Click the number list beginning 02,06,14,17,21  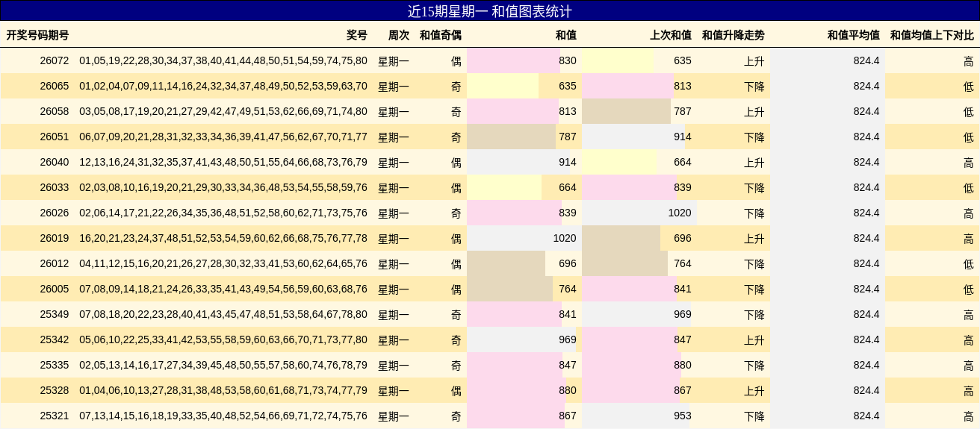tap(223, 213)
